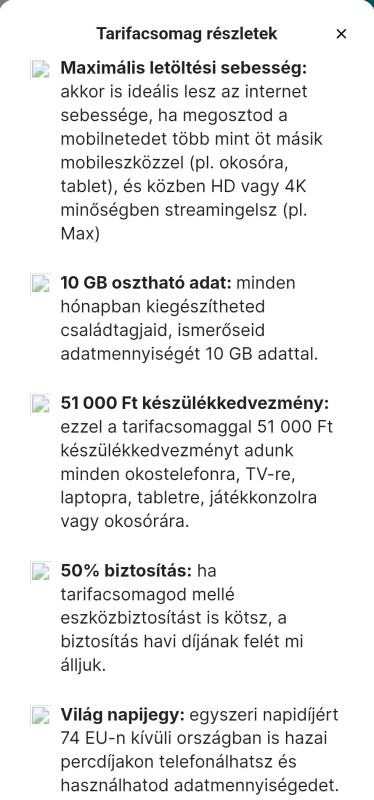Viewport: 374px width, 800px height.
Task: Select the 50% biztosítás title
Action: 126,570
